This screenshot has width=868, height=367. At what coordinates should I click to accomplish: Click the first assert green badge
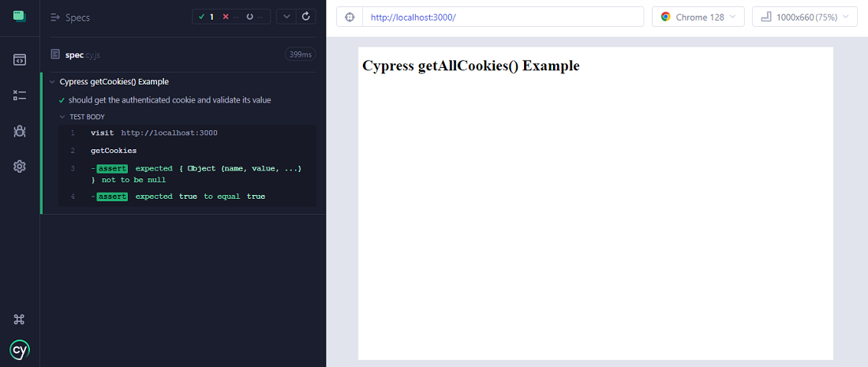tap(112, 168)
